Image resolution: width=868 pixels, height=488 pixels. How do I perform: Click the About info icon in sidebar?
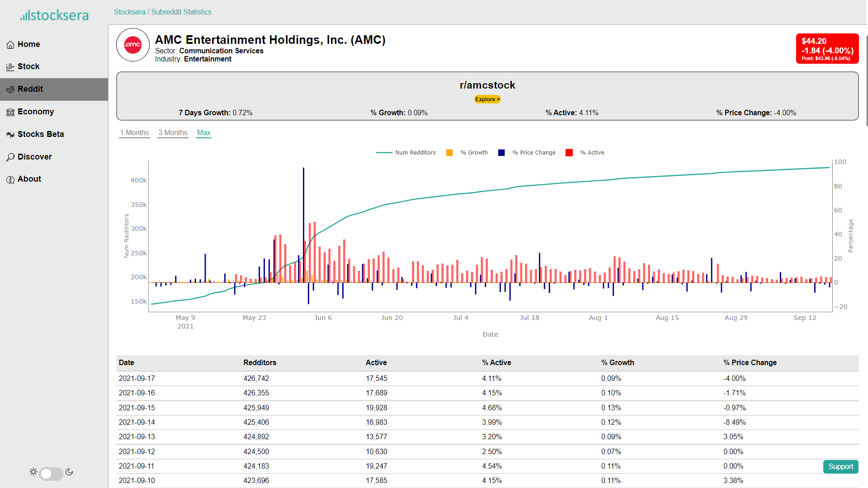click(10, 179)
